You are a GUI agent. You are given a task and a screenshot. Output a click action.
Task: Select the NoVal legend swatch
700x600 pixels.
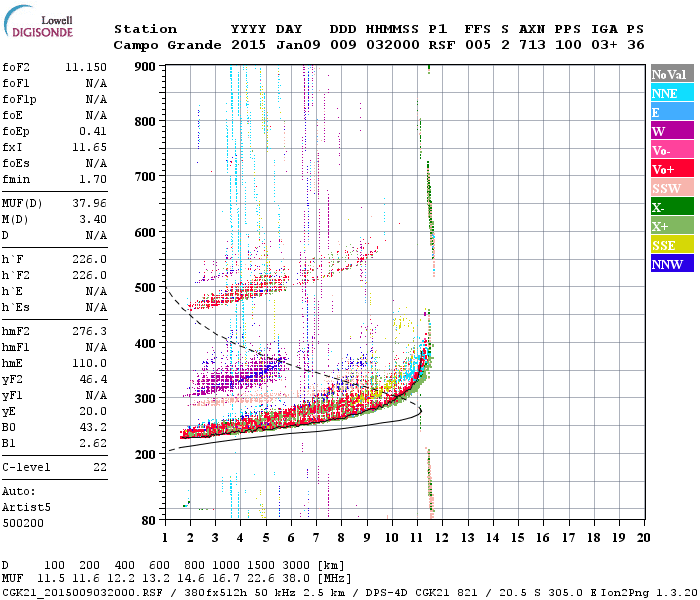[x=672, y=74]
